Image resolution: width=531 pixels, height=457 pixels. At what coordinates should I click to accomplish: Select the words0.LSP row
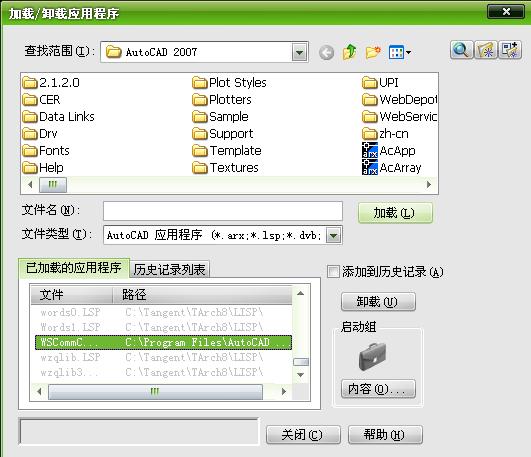point(163,312)
